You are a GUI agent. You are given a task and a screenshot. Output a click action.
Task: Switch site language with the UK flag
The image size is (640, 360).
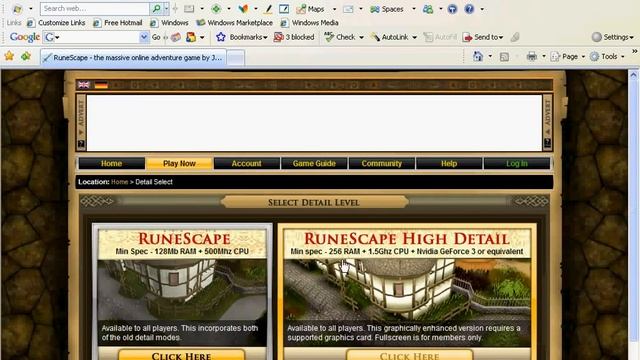84,84
